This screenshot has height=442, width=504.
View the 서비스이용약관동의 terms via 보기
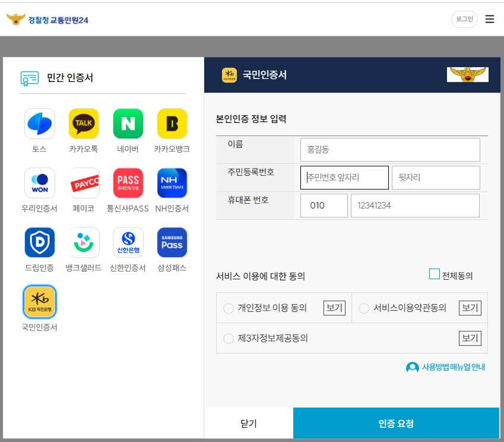coord(470,308)
